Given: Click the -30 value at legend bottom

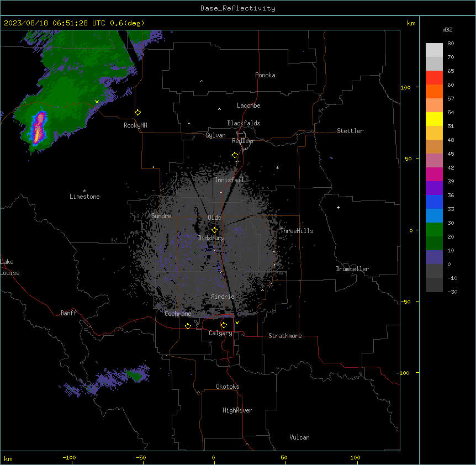Looking at the screenshot, I should [452, 292].
